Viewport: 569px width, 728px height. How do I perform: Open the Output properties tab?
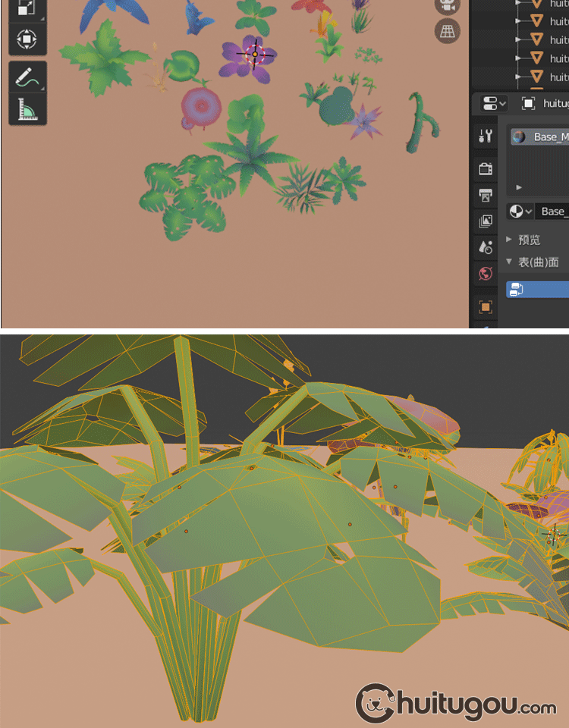coord(486,196)
